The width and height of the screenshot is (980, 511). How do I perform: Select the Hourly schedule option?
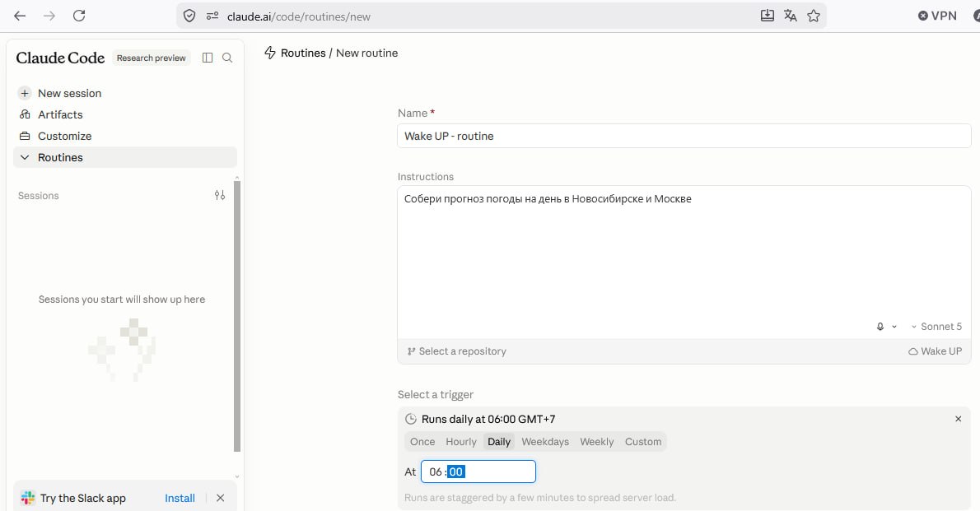click(x=461, y=442)
